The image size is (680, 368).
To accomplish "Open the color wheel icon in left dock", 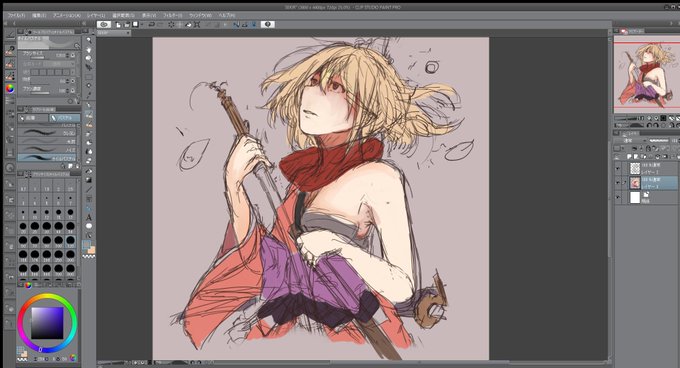I will point(10,88).
